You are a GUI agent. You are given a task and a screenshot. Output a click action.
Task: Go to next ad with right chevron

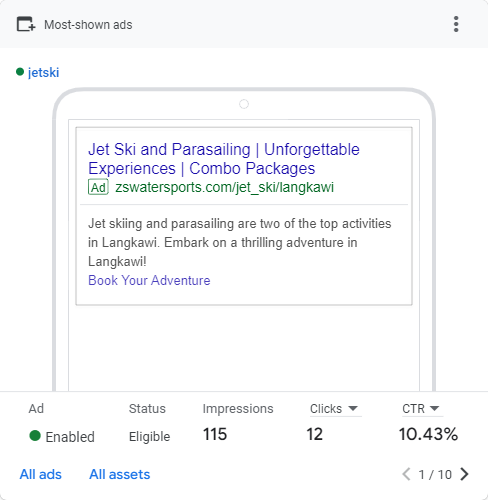(464, 474)
